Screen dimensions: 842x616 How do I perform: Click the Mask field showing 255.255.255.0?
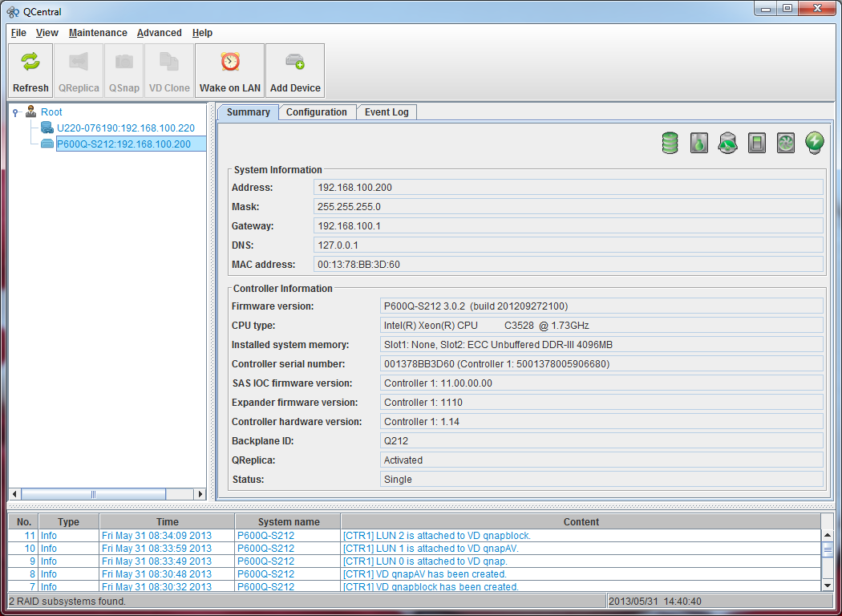pos(568,207)
